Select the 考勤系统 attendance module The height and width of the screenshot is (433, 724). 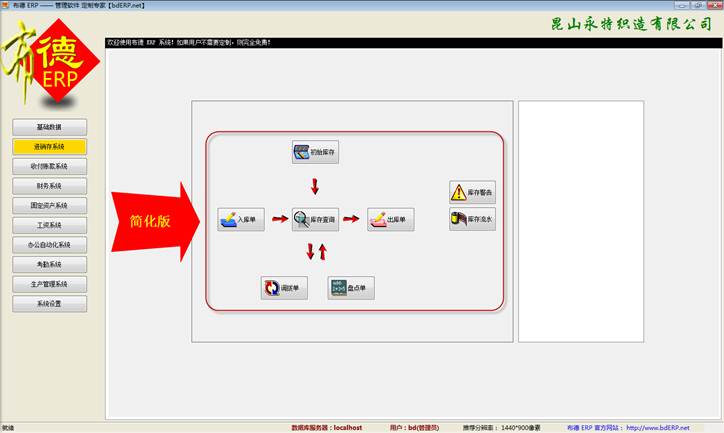pyautogui.click(x=50, y=264)
